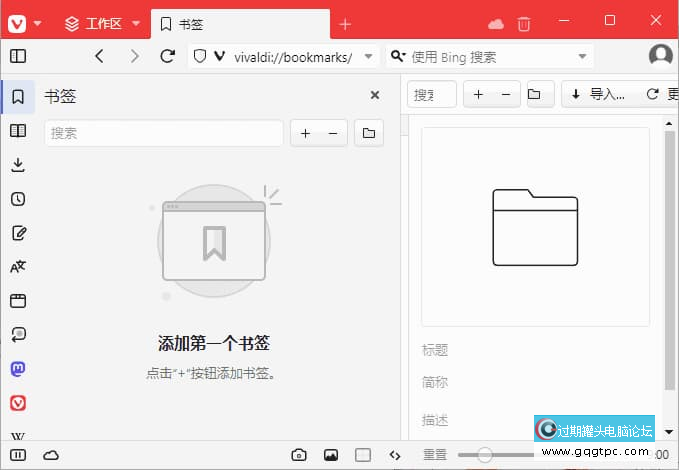Reload the current page

pyautogui.click(x=167, y=56)
